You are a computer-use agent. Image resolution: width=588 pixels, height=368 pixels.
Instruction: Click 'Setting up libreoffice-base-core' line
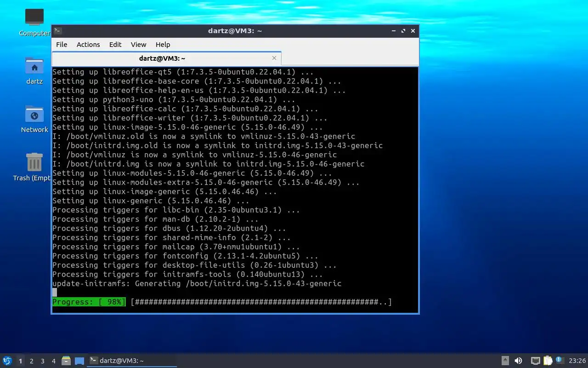click(197, 81)
